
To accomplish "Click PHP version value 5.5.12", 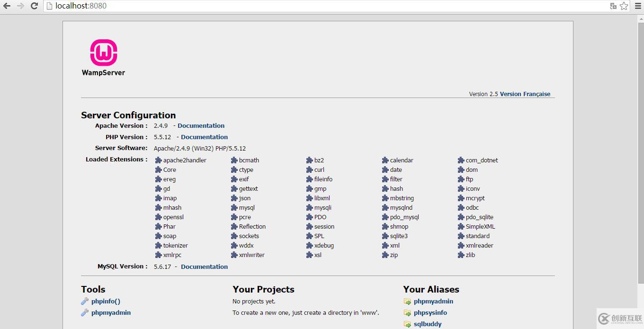I will coord(162,137).
